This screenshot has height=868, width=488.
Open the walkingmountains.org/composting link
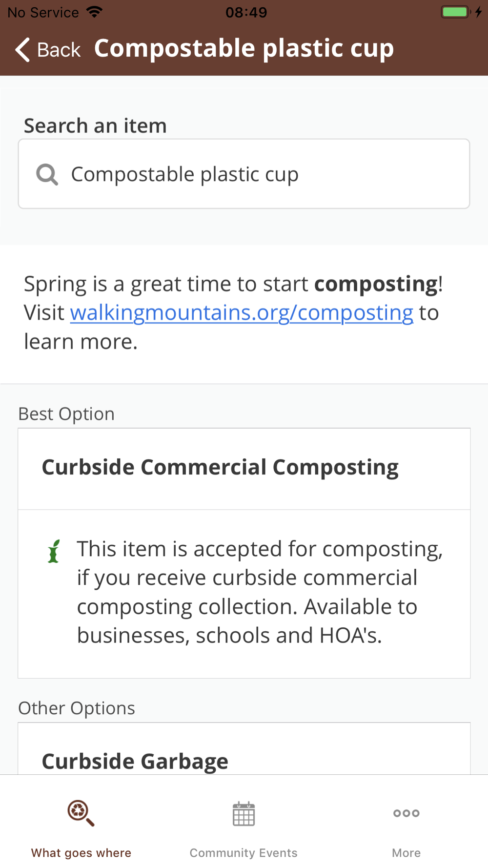pos(242,312)
